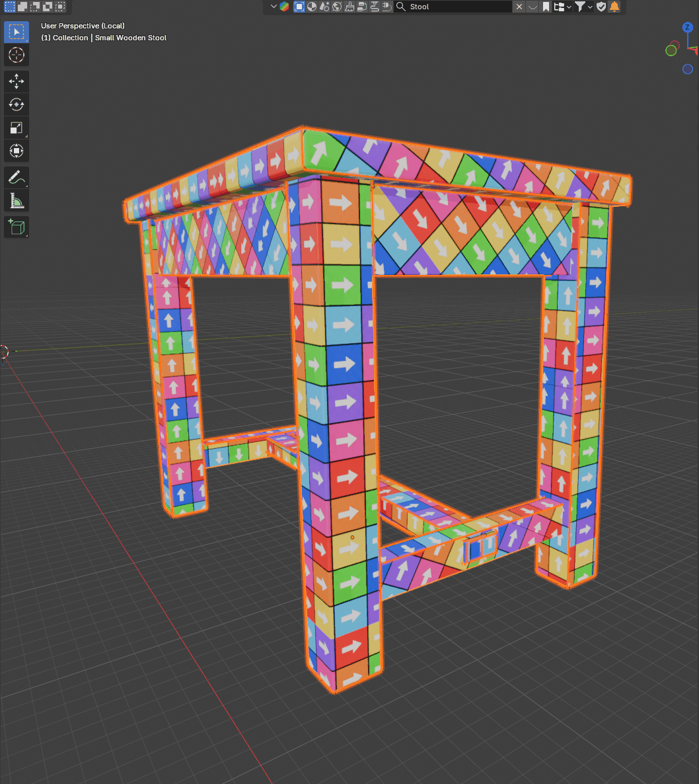The width and height of the screenshot is (699, 784).
Task: Choose the Scale tool
Action: [16, 128]
